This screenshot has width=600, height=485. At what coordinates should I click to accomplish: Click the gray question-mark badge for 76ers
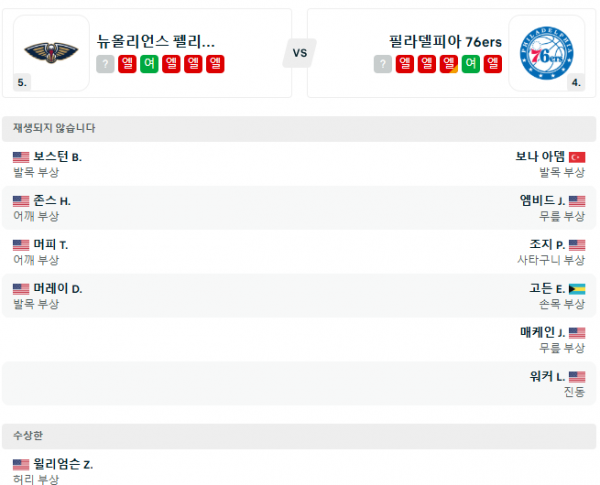click(x=382, y=64)
